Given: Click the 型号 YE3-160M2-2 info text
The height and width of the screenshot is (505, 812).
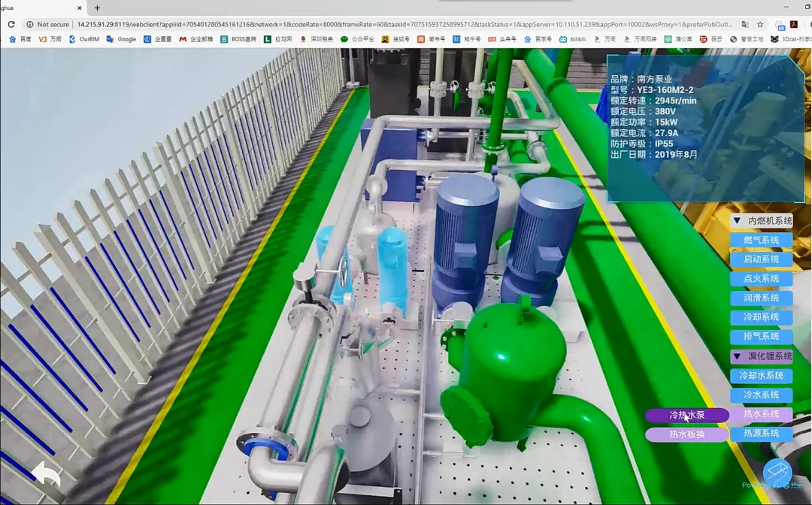Looking at the screenshot, I should coord(651,90).
